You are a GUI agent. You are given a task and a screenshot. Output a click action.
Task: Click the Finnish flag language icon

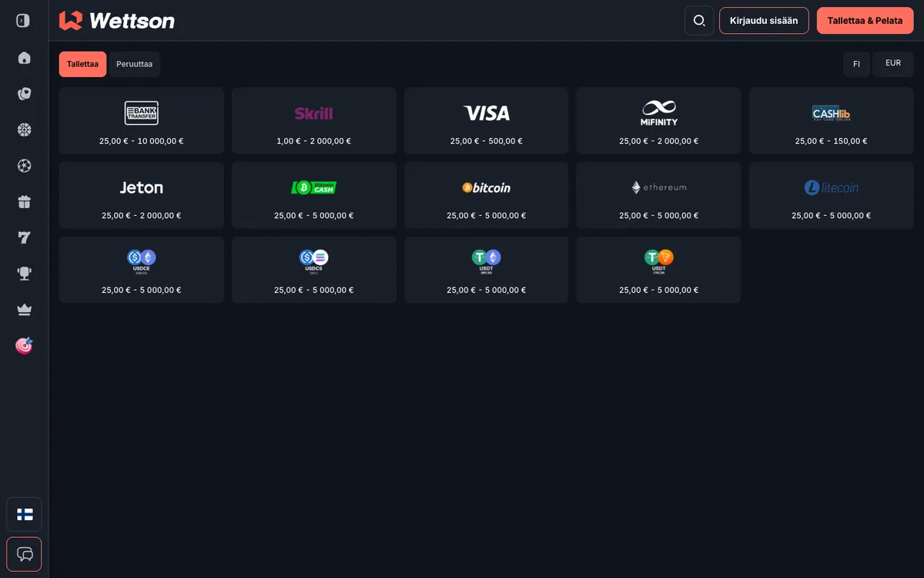(24, 514)
